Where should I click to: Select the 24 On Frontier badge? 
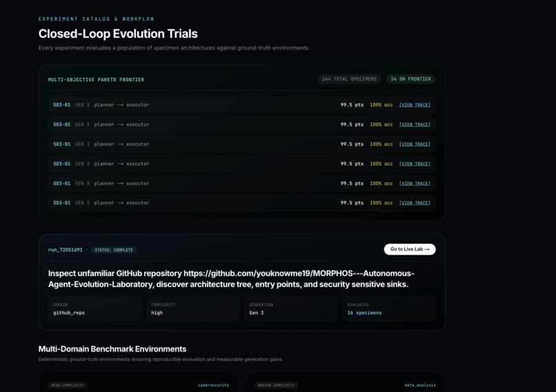[410, 79]
